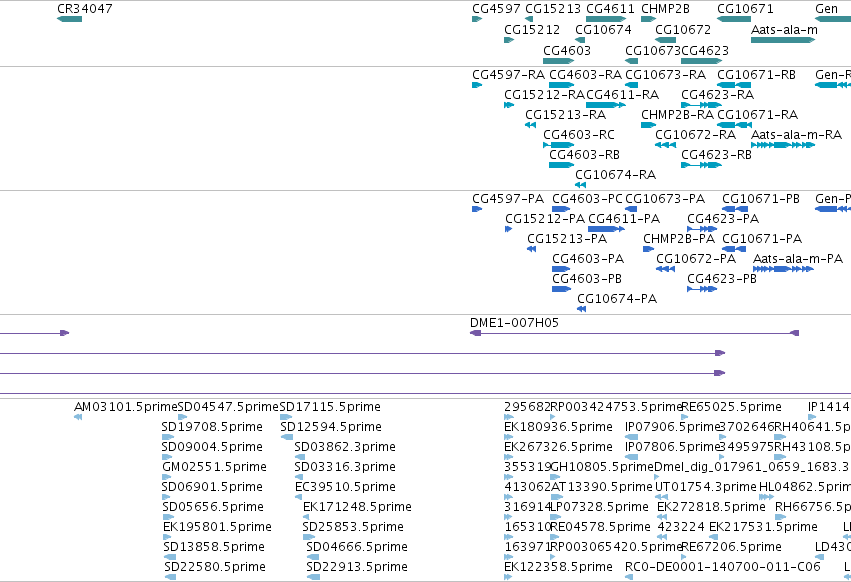This screenshot has height=582, width=851.
Task: Click protein CG10671-PB
Action: (735, 209)
